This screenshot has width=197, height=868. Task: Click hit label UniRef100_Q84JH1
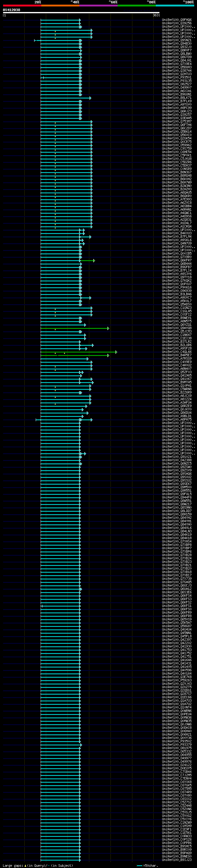(x=177, y=60)
